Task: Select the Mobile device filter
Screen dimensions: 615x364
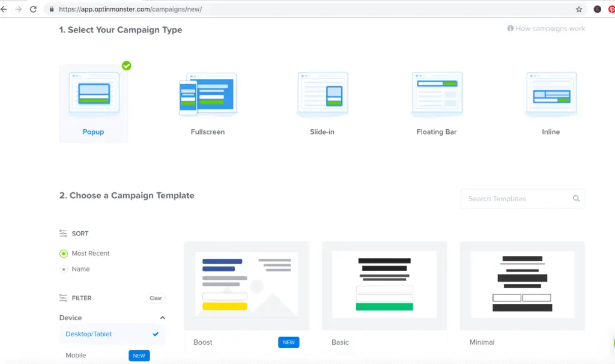Action: coord(76,356)
